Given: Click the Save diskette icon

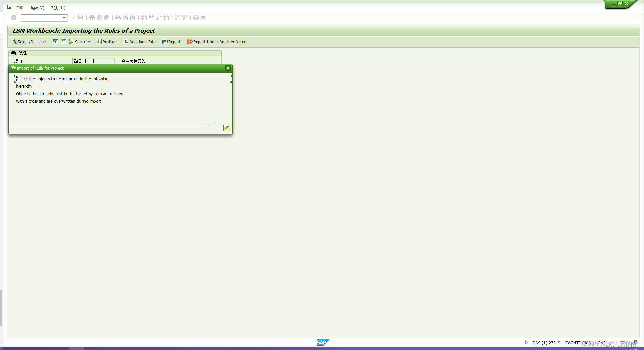Looking at the screenshot, I should (x=80, y=18).
